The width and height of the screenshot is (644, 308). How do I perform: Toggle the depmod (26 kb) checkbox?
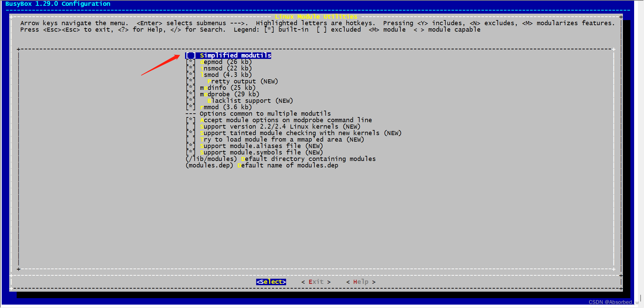[191, 62]
